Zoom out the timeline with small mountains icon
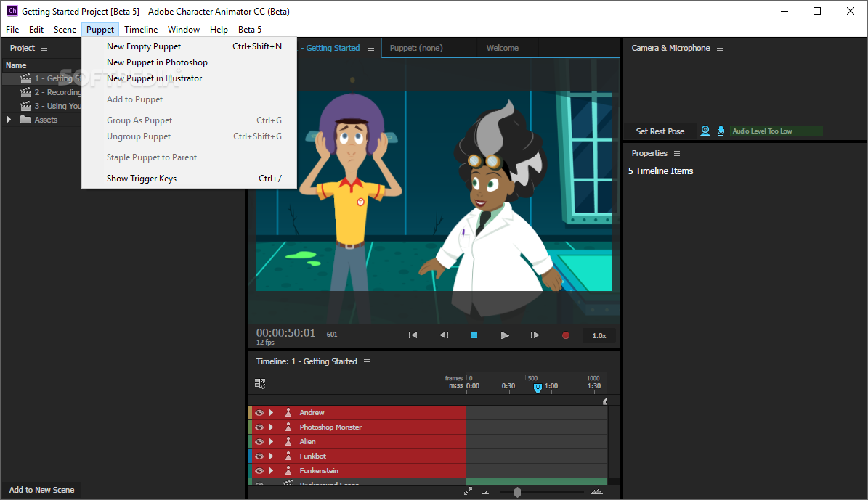 click(x=485, y=492)
